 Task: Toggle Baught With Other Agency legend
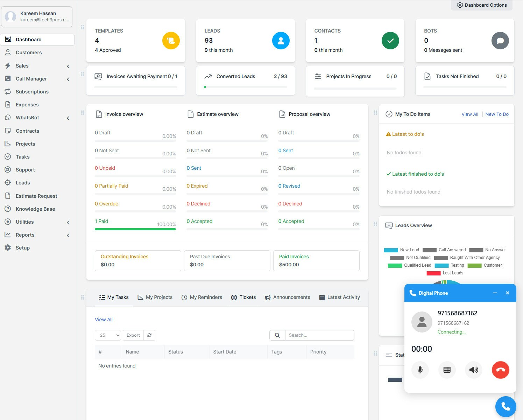click(467, 258)
